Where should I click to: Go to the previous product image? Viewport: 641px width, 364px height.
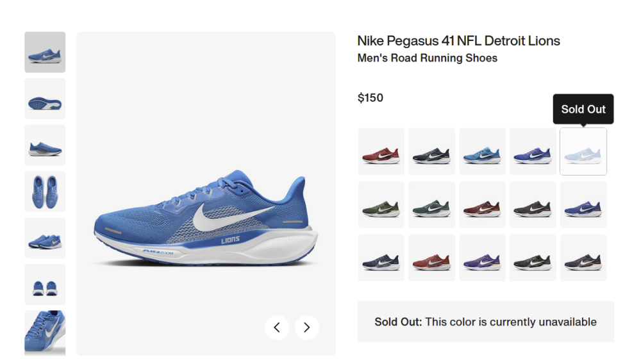click(x=277, y=327)
